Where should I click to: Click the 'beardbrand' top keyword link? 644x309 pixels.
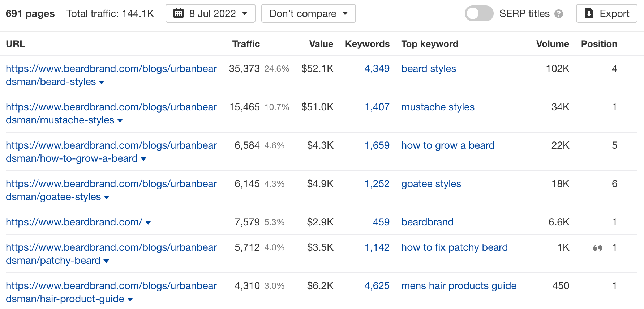[x=428, y=222]
